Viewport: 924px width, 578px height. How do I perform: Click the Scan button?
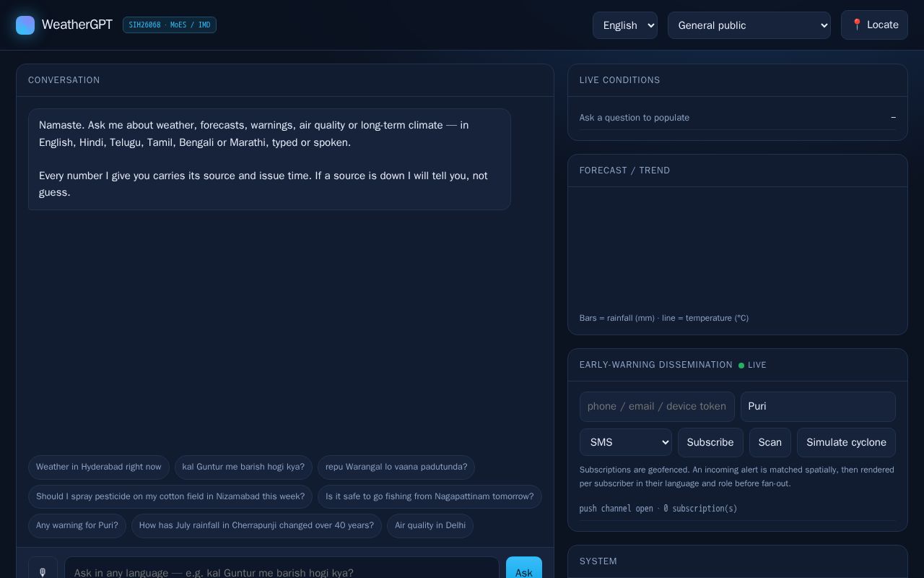(770, 442)
